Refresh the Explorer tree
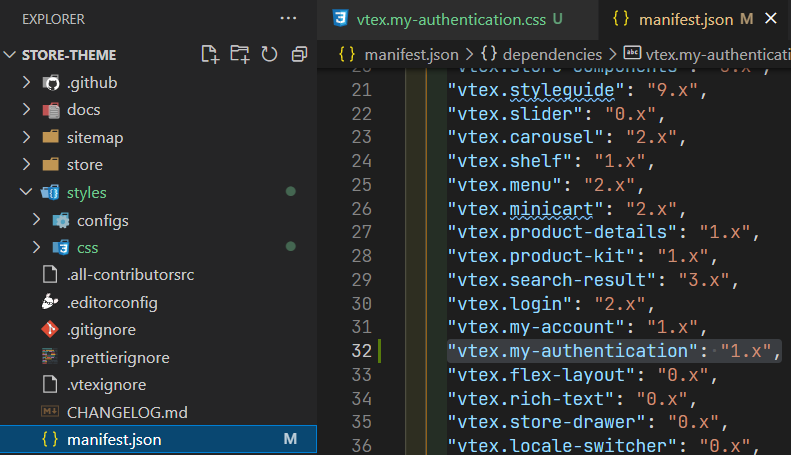The image size is (791, 455). tap(269, 54)
